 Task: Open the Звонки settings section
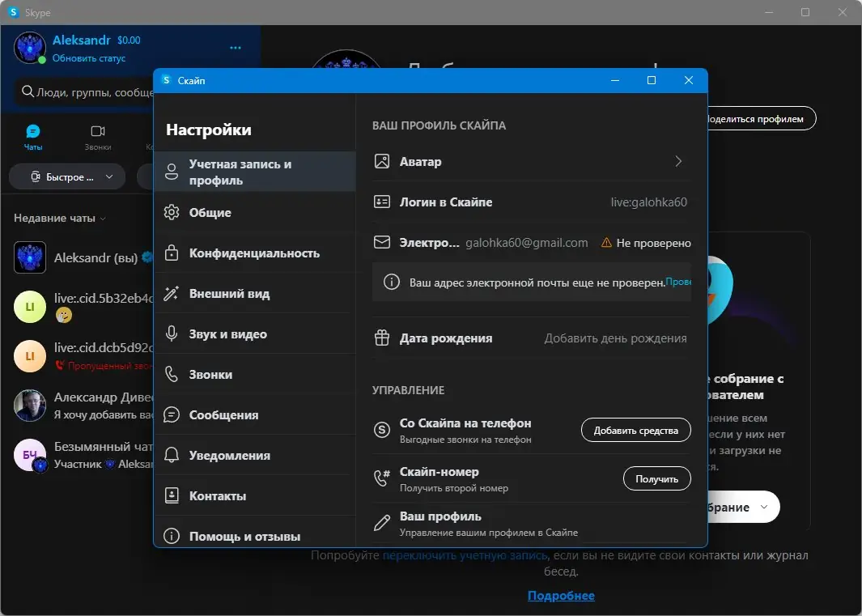click(254, 375)
